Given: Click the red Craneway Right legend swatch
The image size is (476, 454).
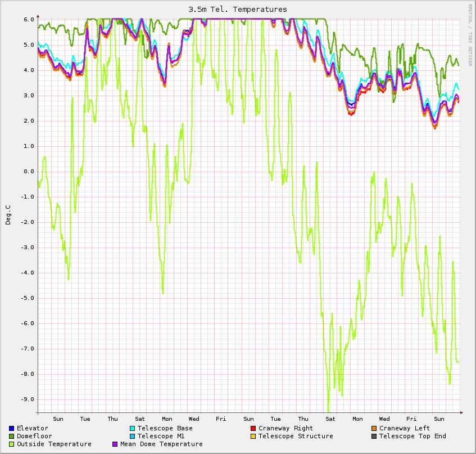Looking at the screenshot, I should click(253, 428).
